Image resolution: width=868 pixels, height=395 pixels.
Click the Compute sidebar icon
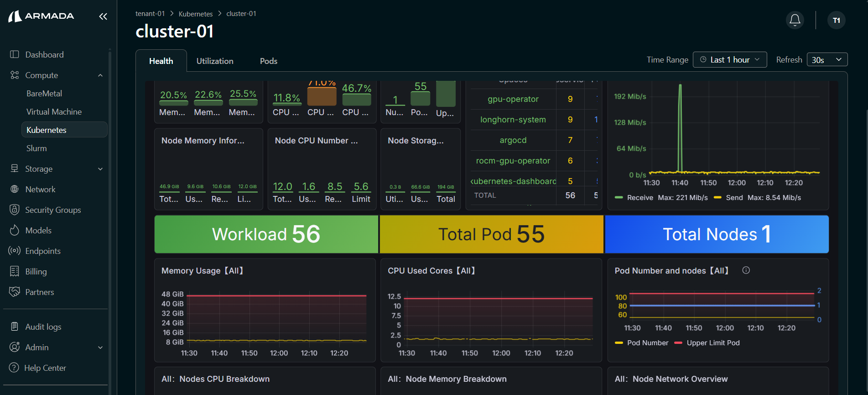click(15, 75)
